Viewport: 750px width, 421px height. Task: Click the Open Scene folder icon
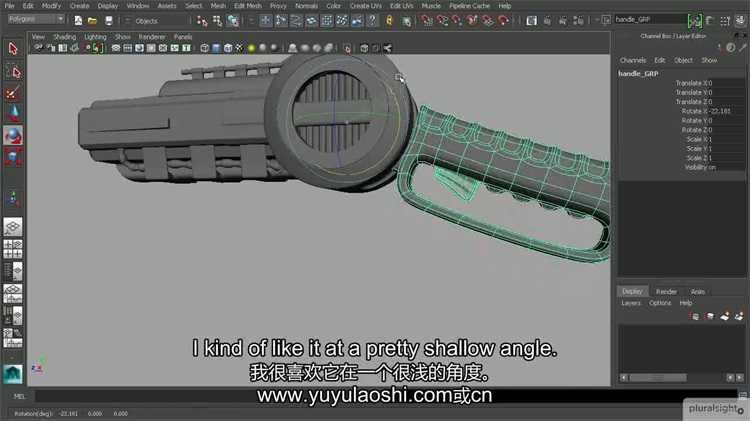coord(92,20)
